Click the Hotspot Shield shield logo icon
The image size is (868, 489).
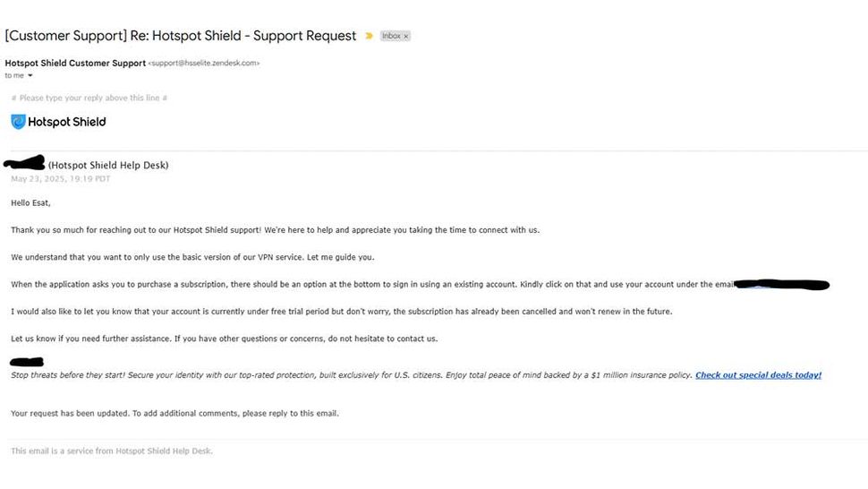point(18,122)
